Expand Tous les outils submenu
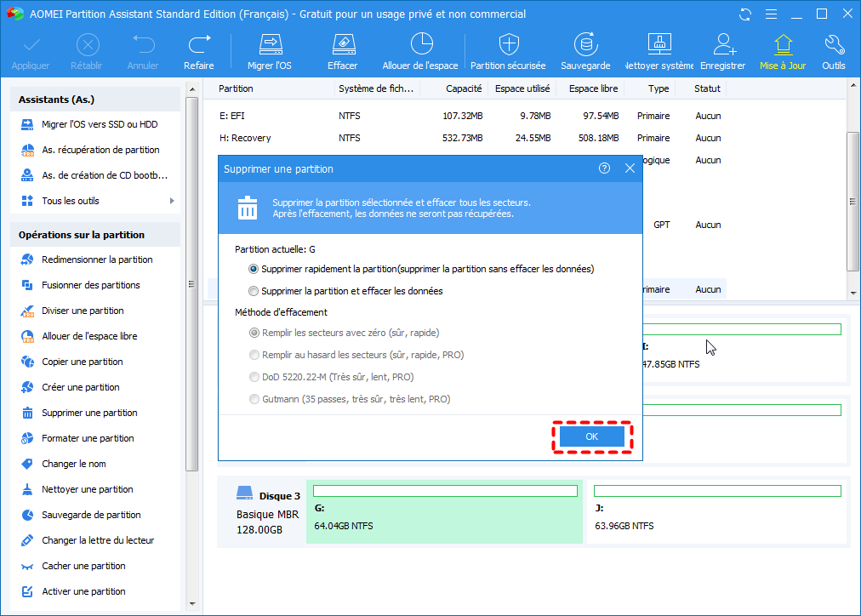 point(97,201)
